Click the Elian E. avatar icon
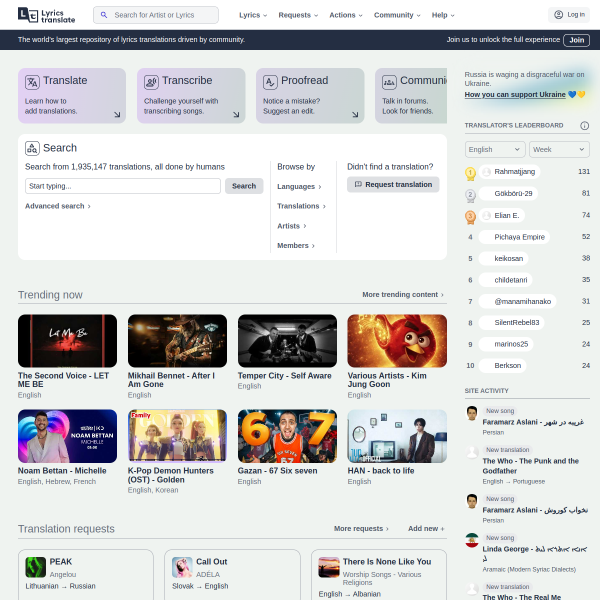 coord(486,215)
